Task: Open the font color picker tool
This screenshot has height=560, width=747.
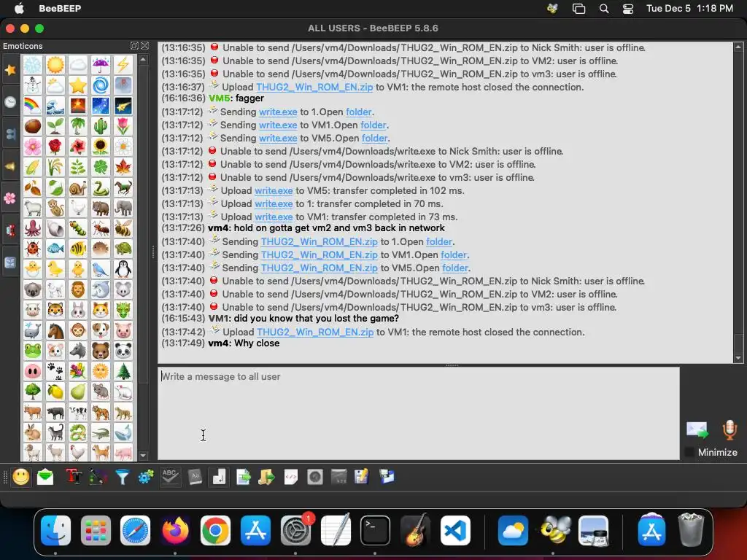Action: click(x=97, y=477)
